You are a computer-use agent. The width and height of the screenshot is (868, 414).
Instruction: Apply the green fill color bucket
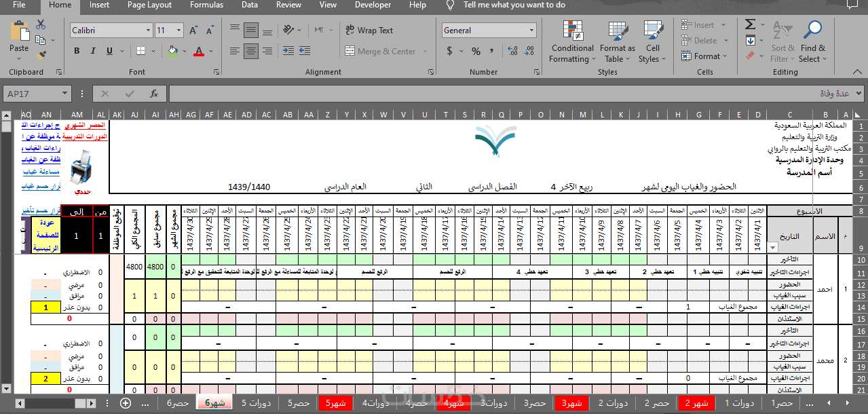coord(173,52)
